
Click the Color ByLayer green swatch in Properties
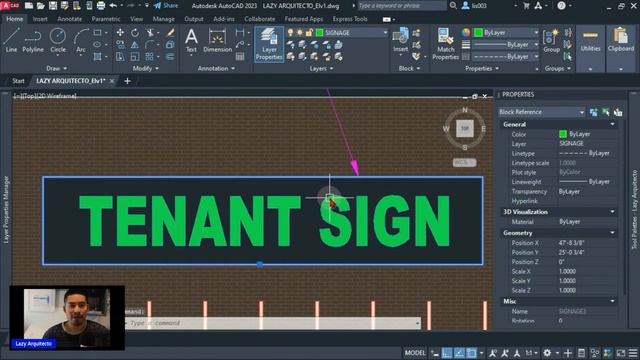563,134
